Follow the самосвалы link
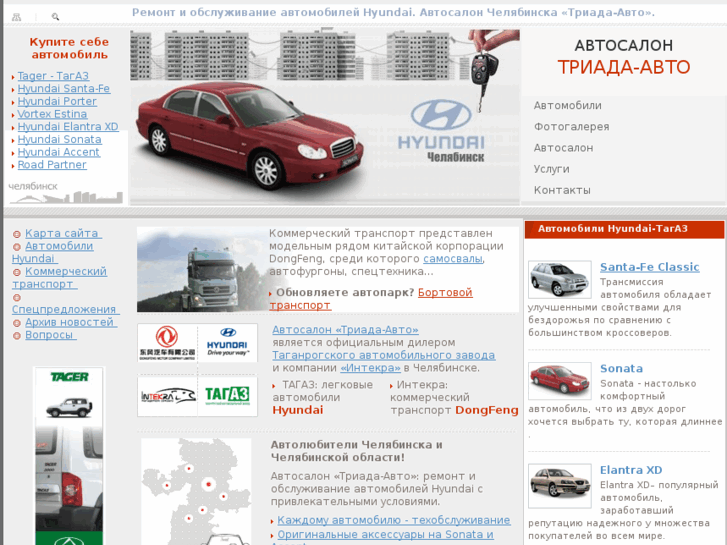 453,258
